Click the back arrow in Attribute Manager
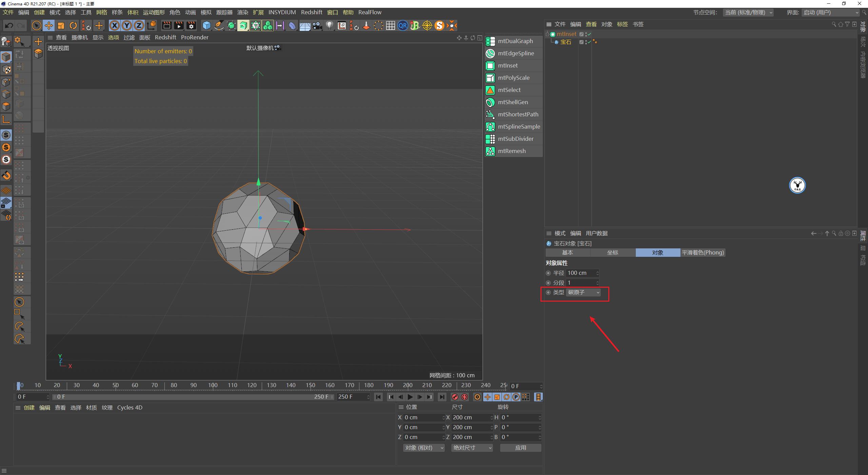The height and width of the screenshot is (475, 868). [814, 233]
